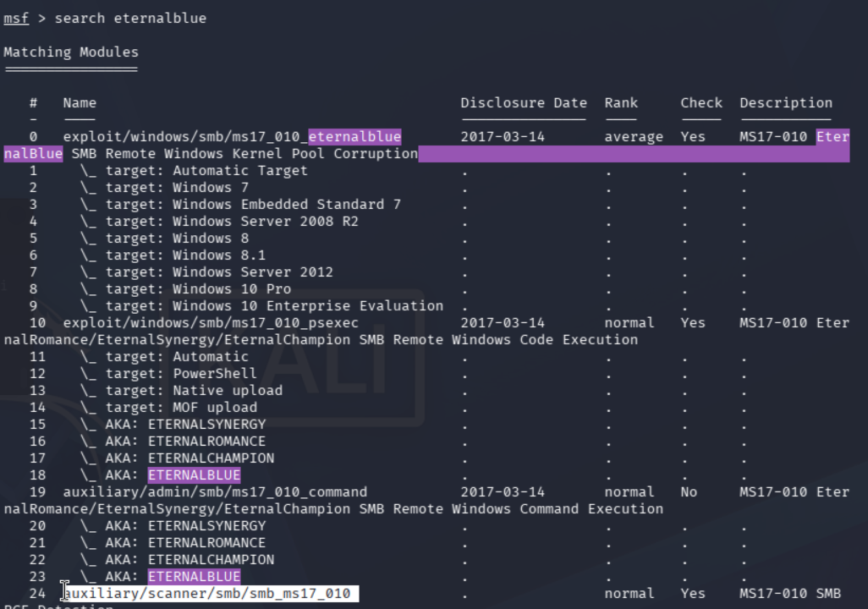This screenshot has height=609, width=868.
Task: Click module exploit/windows/smb/ms17_010_psexec
Action: [211, 323]
